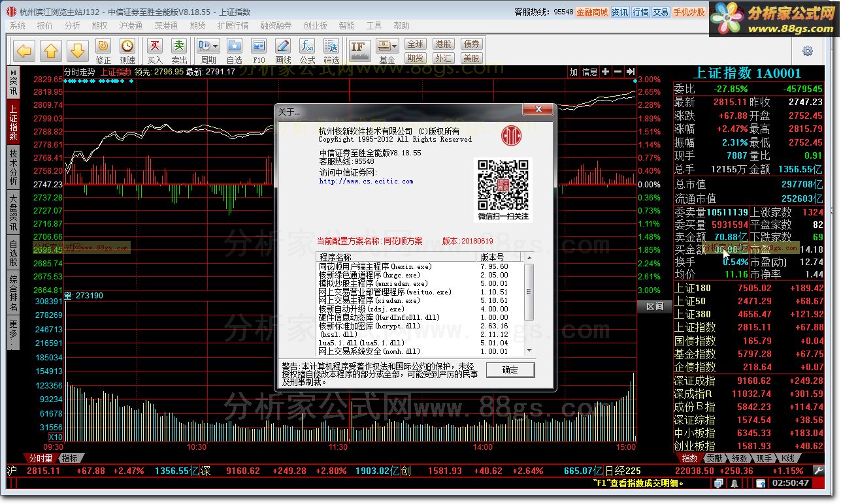Image resolution: width=841 pixels, height=504 pixels.
Task: Select the 自选股 sidebar tab
Action: coord(13,254)
